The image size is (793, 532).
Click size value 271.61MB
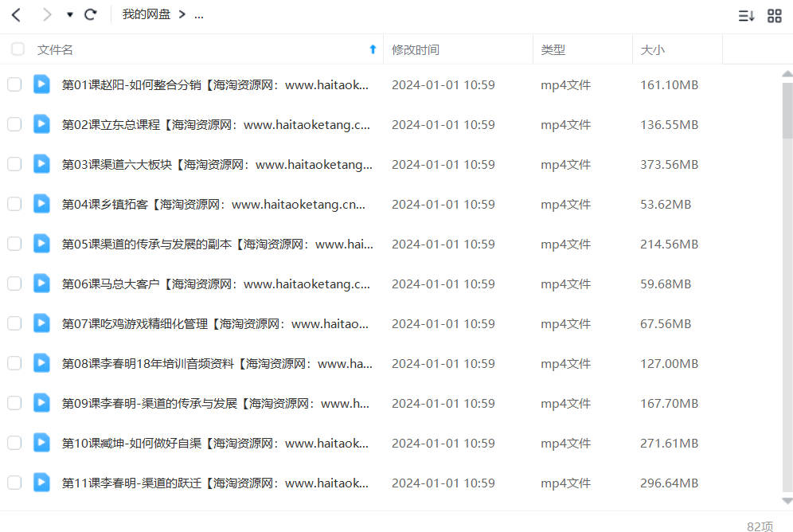[669, 444]
